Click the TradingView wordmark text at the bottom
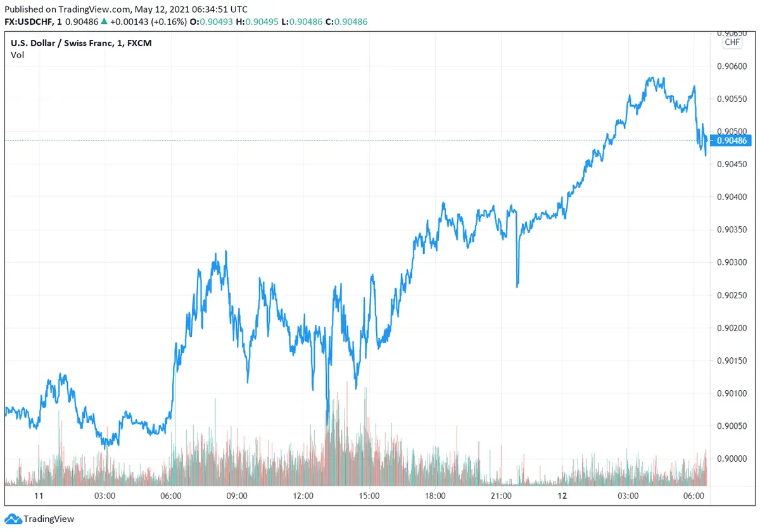Screen dimensions: 760x532 click(49, 519)
